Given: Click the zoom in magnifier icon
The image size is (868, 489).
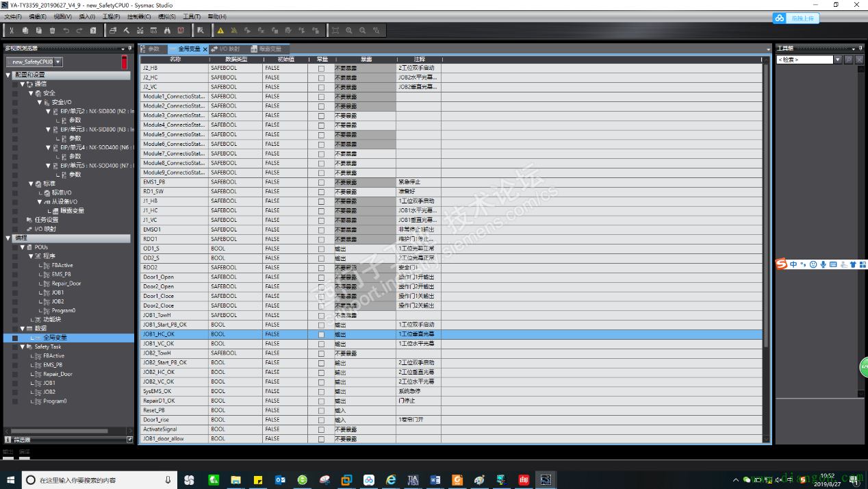Looking at the screenshot, I should tap(349, 30).
